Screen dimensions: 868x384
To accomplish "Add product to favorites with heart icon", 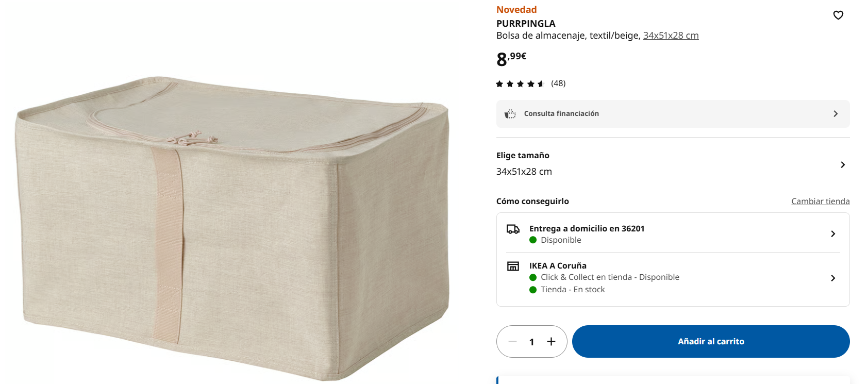I will tap(838, 15).
